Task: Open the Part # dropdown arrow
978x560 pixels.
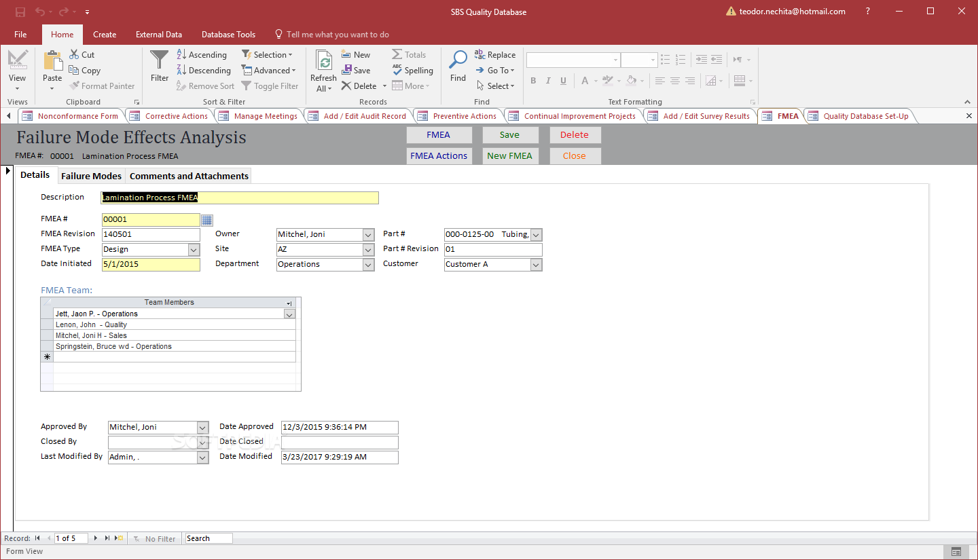Action: pyautogui.click(x=536, y=235)
